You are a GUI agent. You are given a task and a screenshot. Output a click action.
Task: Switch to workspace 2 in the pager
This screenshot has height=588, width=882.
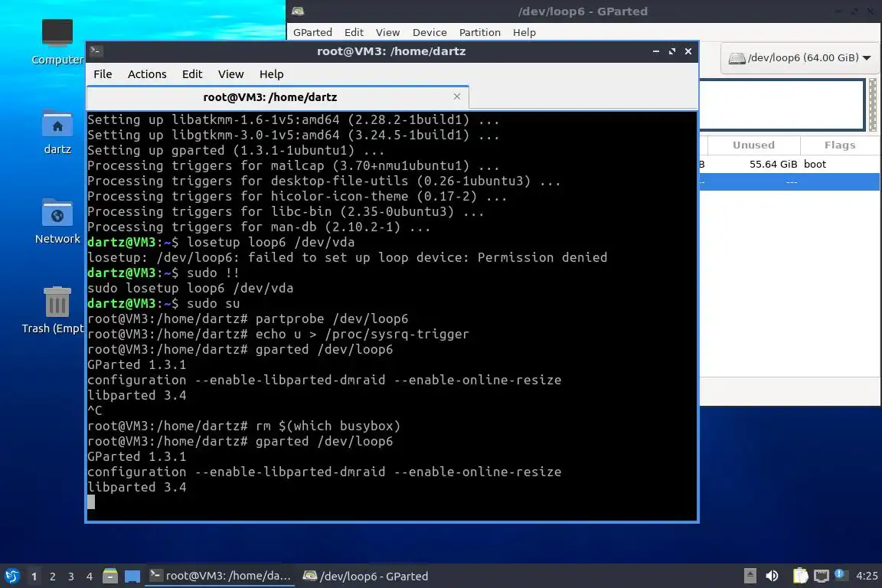52,577
